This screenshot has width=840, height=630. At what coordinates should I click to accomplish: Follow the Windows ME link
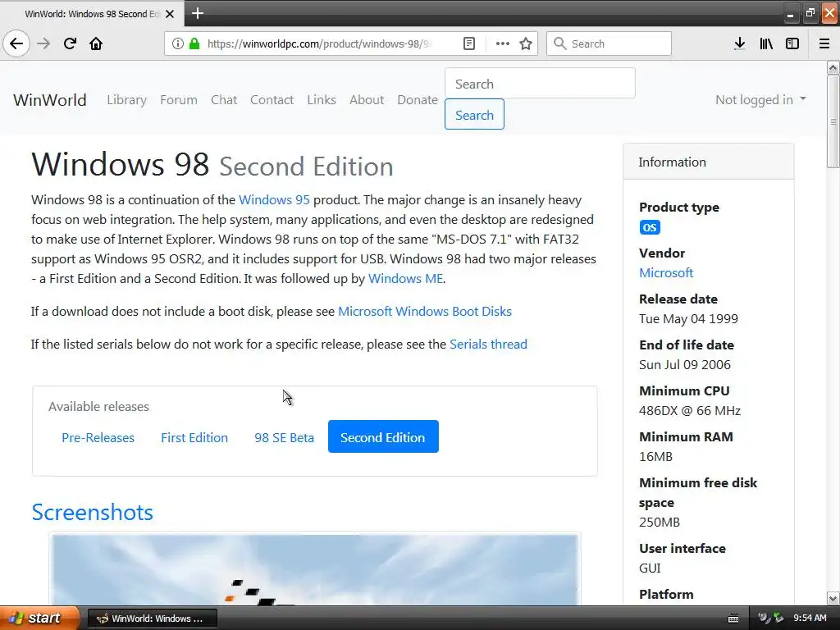(x=405, y=279)
